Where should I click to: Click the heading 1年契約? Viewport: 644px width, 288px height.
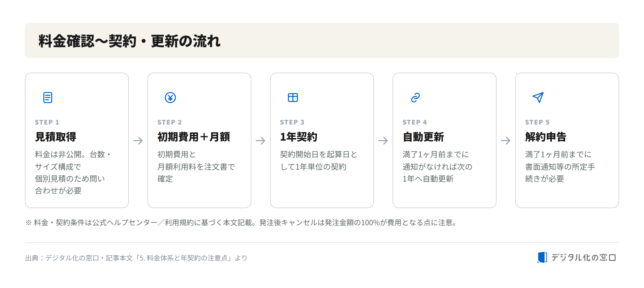click(299, 137)
